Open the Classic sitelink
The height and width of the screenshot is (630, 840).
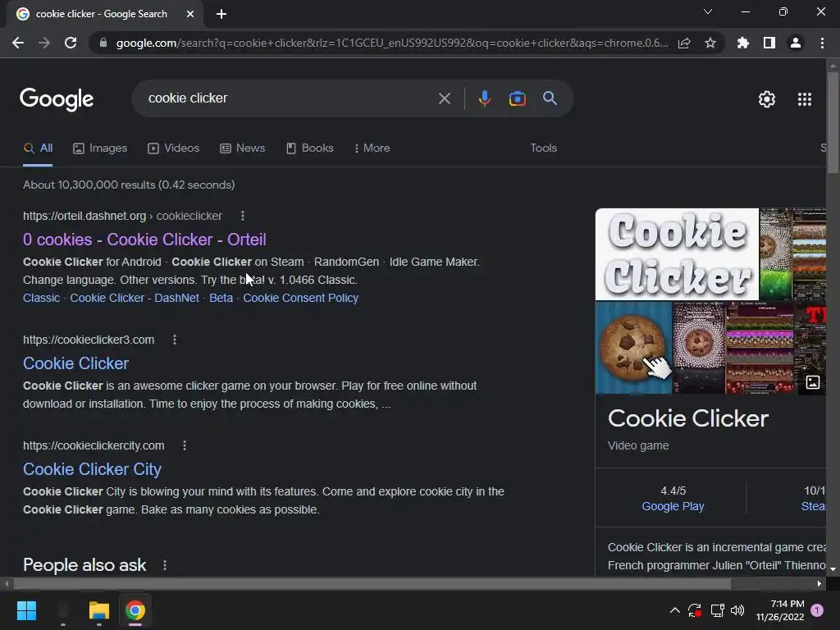(41, 298)
